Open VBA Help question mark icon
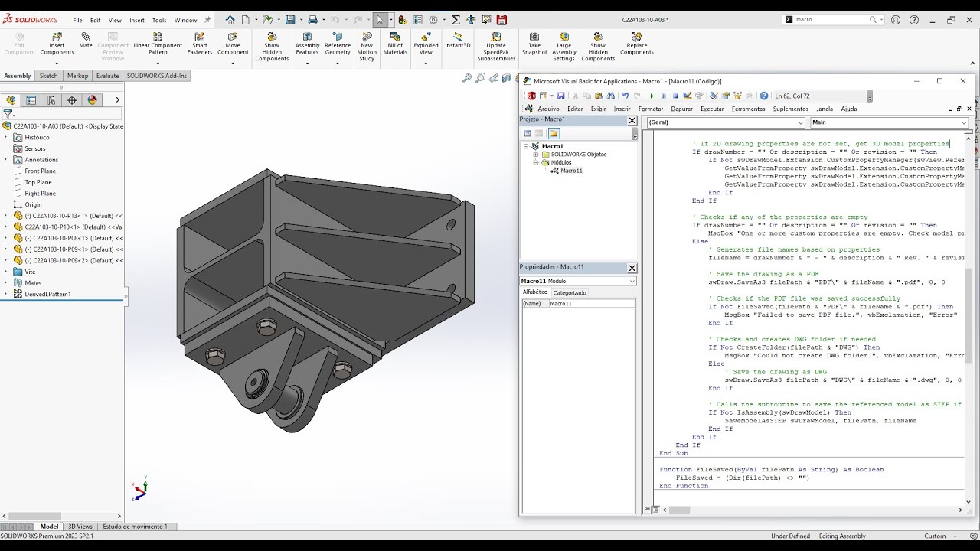Image resolution: width=980 pixels, height=551 pixels. coord(764,96)
